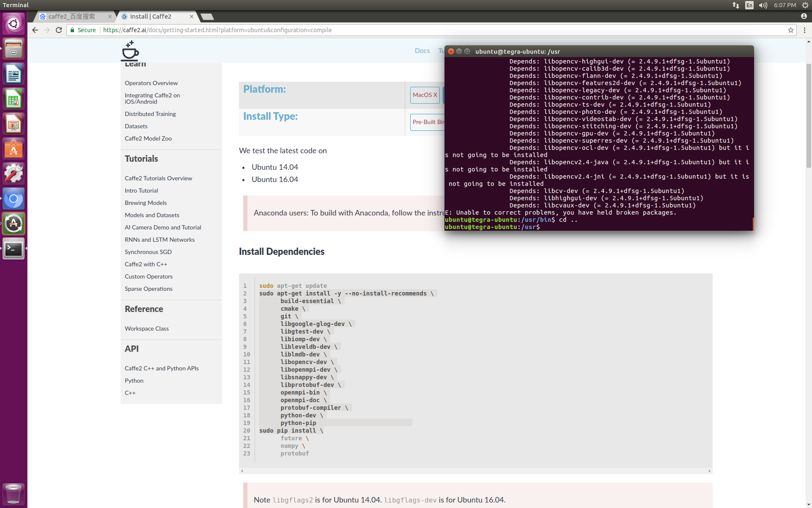Open Caffe2 Model Zoo link
Screen dimensions: 812x508
(148, 138)
